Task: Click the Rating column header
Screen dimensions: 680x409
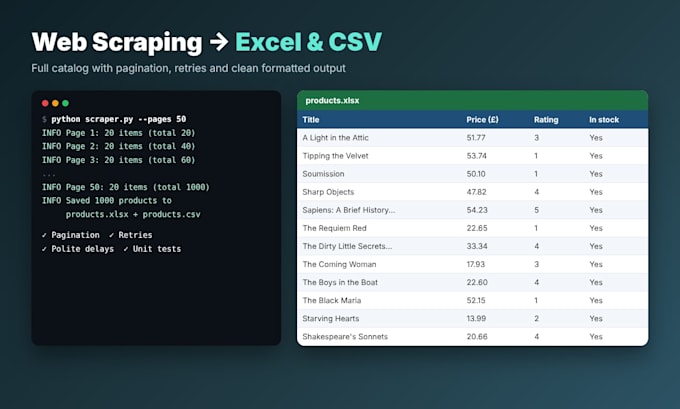Action: tap(546, 120)
